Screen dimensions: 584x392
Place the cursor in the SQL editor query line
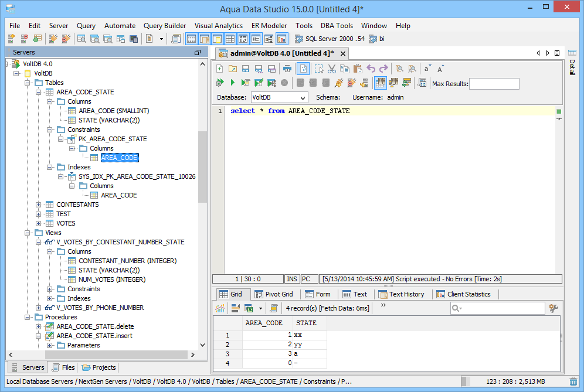pos(389,111)
